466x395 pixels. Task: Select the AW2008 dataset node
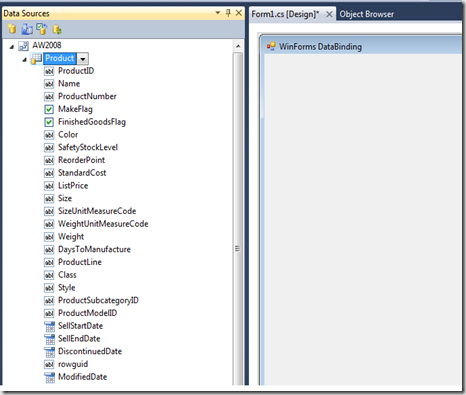47,45
